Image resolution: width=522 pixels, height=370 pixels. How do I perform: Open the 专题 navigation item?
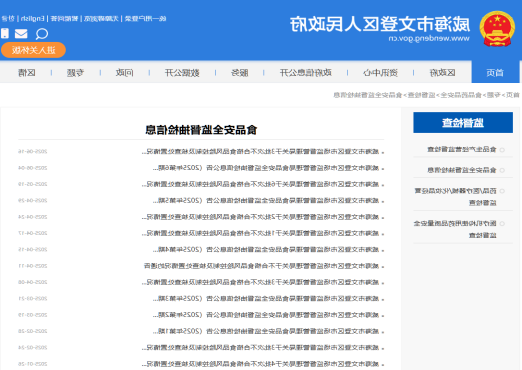[76, 72]
